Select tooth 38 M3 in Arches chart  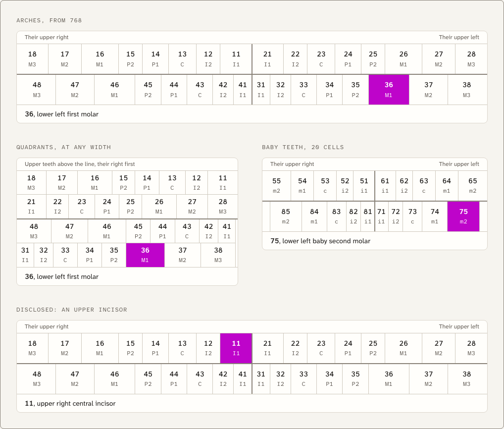467,90
